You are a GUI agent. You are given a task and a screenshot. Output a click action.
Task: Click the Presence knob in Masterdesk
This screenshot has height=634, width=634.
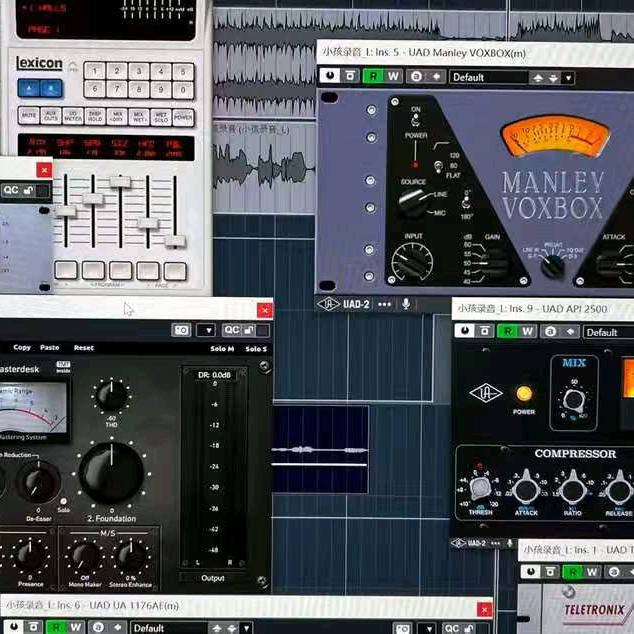click(x=30, y=555)
